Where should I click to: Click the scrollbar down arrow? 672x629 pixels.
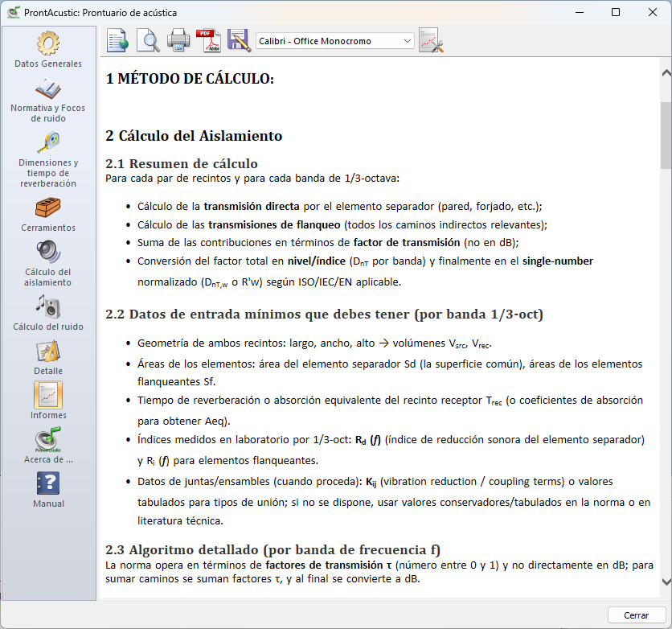tap(666, 582)
